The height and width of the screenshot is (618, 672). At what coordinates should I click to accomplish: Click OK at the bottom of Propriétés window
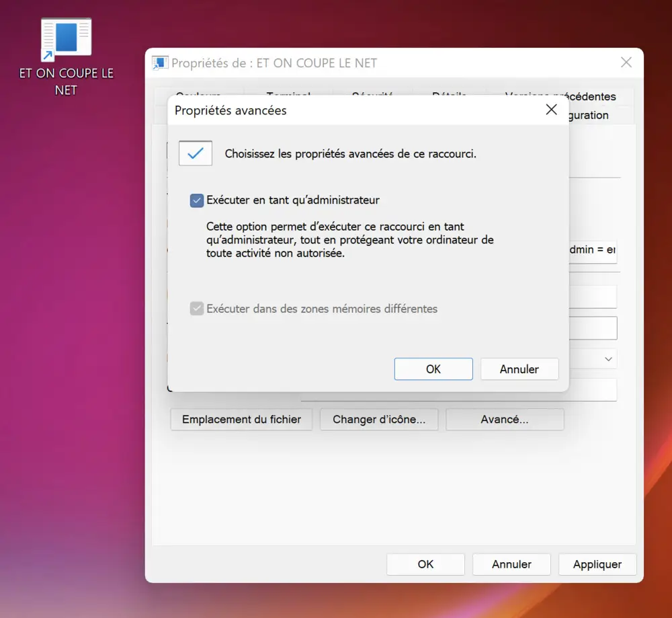pos(425,564)
